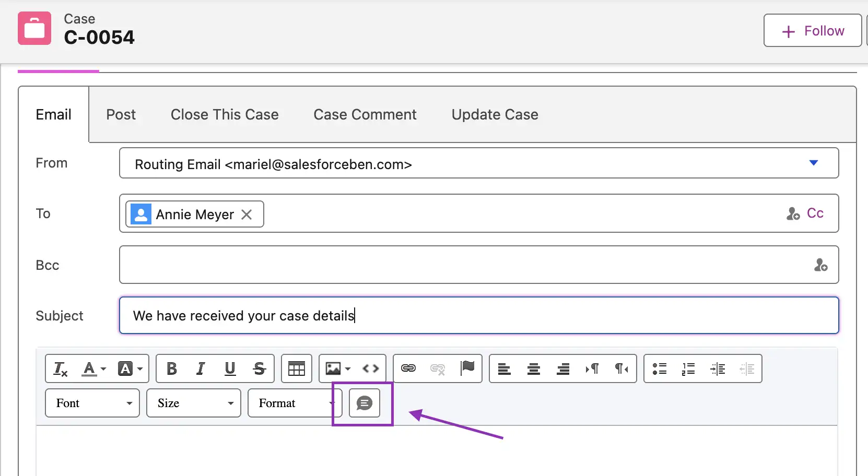The image size is (868, 476).
Task: Switch to the Case Comment tab
Action: point(365,114)
